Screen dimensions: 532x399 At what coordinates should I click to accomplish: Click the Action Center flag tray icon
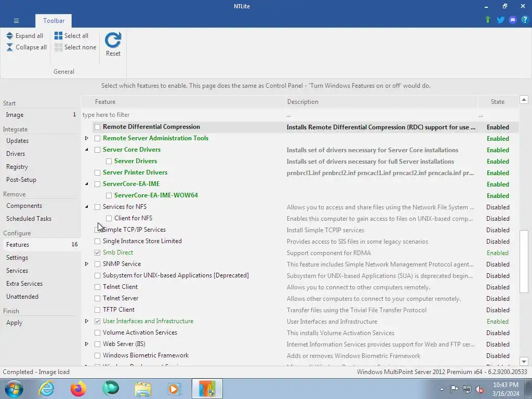(454, 389)
